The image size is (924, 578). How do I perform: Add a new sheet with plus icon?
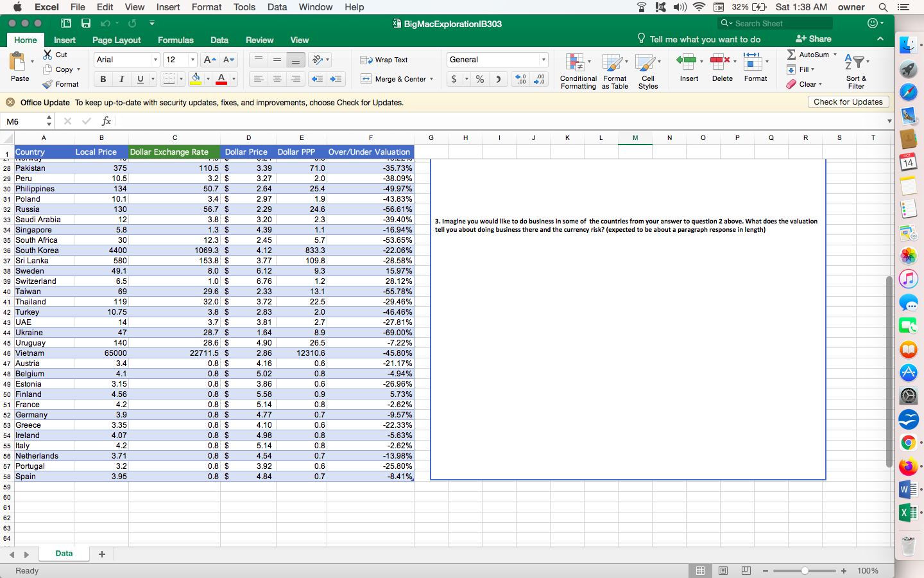[101, 554]
